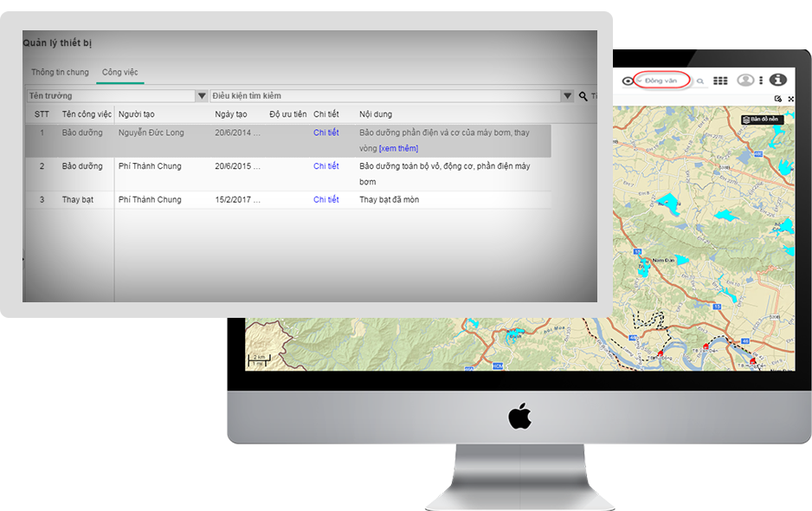Open the apps grid icon
The width and height of the screenshot is (812, 511).
[720, 81]
